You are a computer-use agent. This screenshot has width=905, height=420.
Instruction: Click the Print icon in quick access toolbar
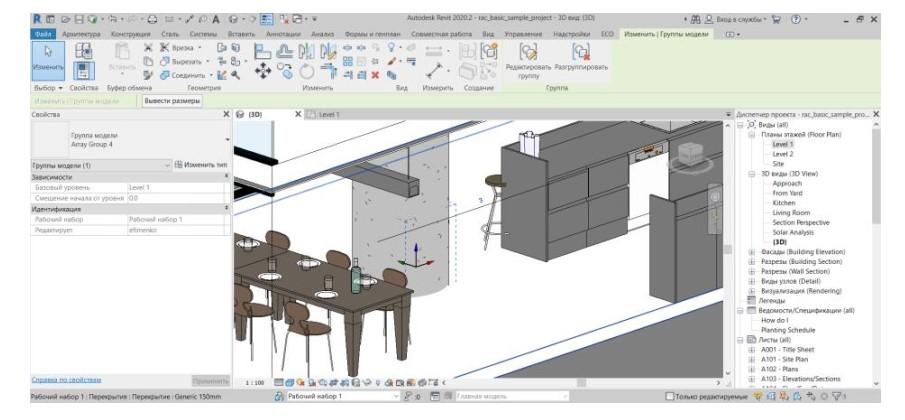(x=152, y=19)
